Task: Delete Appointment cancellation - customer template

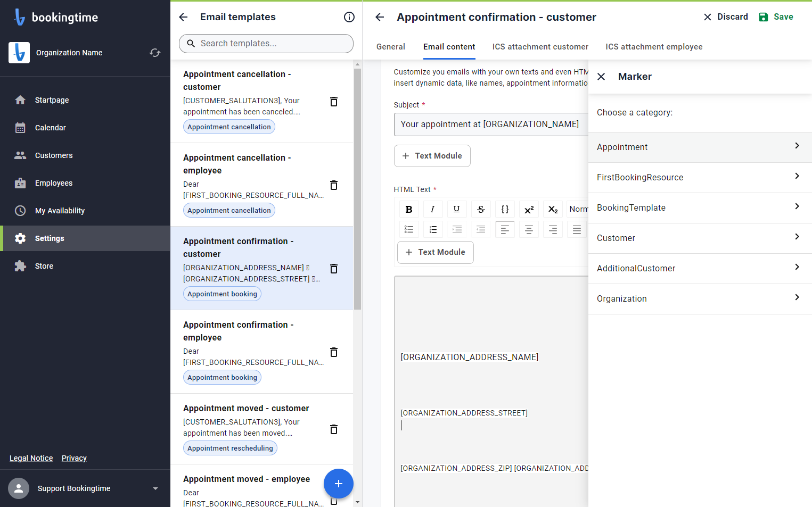Action: (334, 102)
